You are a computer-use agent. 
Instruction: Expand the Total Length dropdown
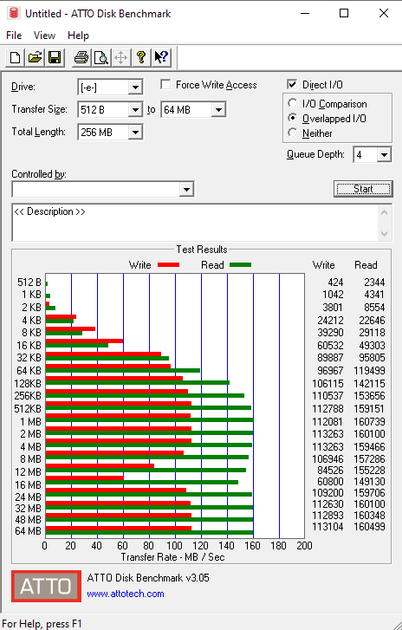click(135, 132)
